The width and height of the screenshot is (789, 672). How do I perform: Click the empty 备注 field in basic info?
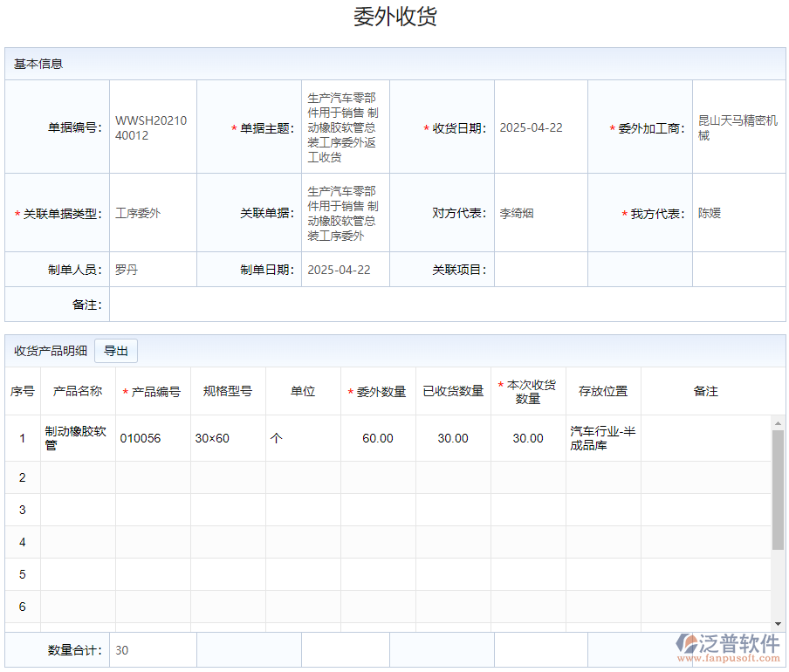pos(447,305)
